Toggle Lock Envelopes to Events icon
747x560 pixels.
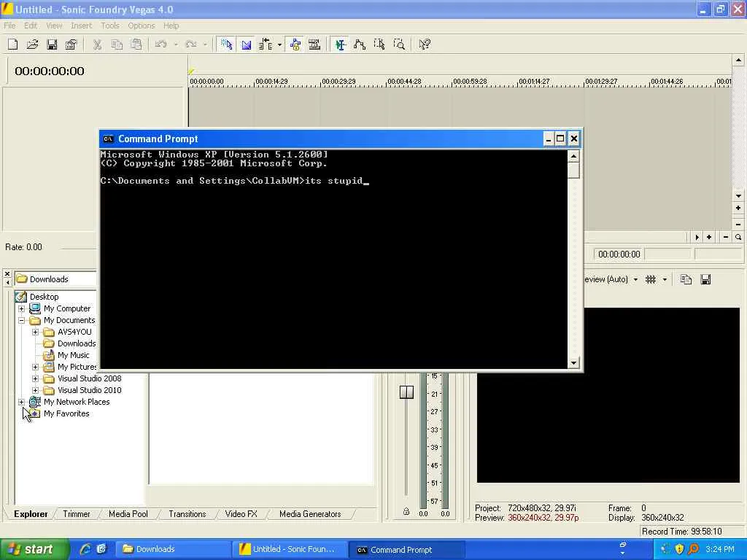click(x=295, y=44)
